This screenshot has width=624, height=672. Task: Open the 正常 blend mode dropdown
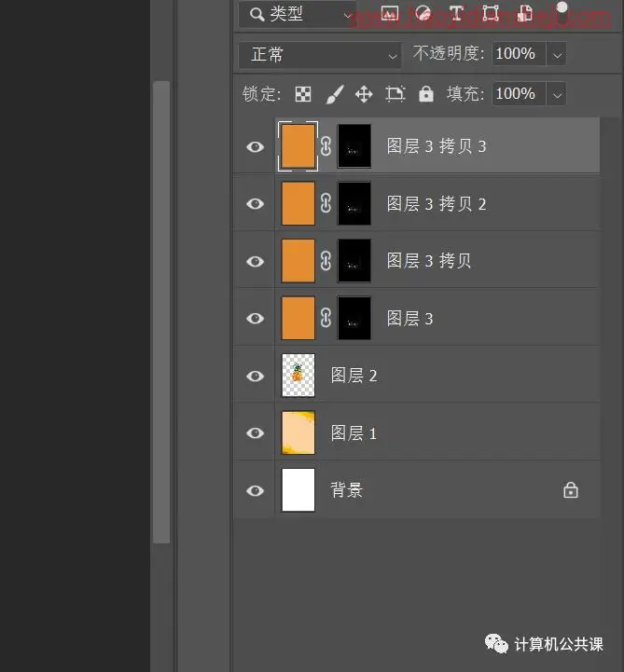click(320, 55)
